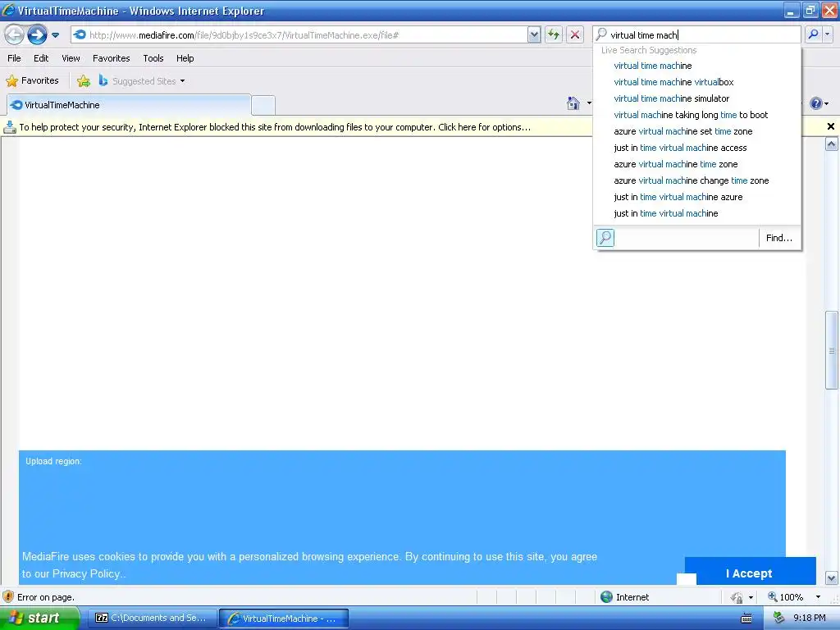The image size is (840, 630).
Task: Open the Help menu
Action: click(x=185, y=58)
